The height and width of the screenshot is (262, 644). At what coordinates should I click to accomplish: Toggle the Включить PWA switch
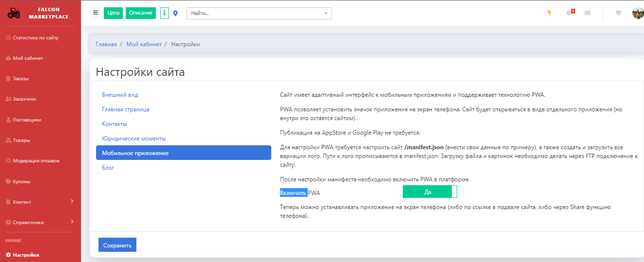429,192
